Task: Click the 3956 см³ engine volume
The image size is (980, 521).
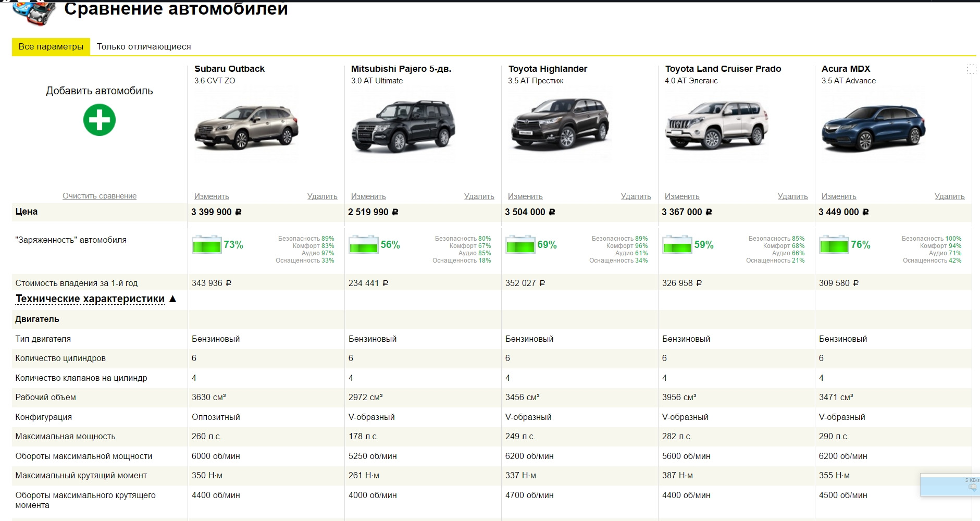Action: pyautogui.click(x=679, y=397)
